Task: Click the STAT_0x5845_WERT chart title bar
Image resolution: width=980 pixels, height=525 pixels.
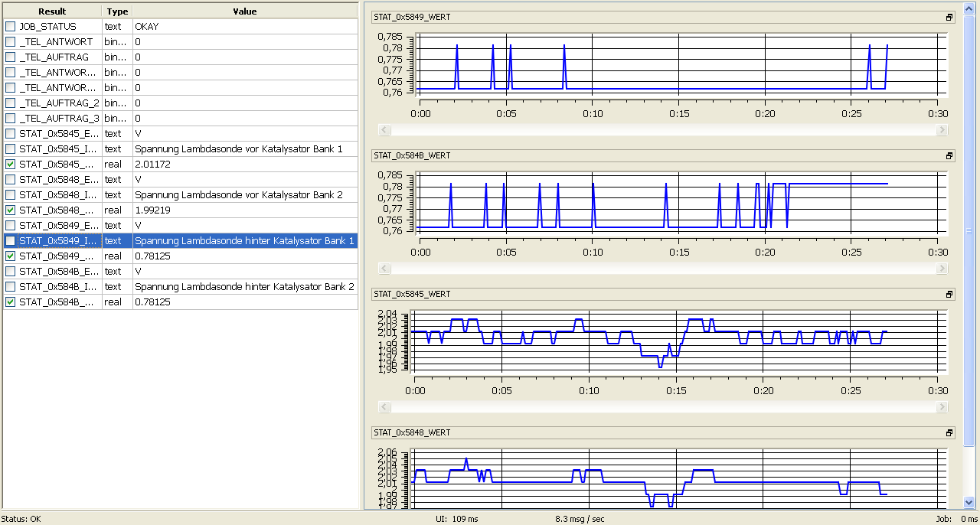Action: pos(663,294)
